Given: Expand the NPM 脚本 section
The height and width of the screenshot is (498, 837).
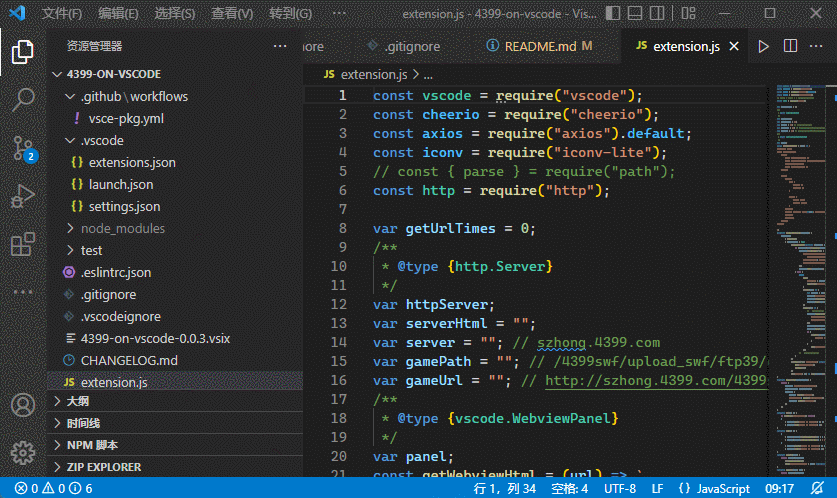Looking at the screenshot, I should click(175, 445).
